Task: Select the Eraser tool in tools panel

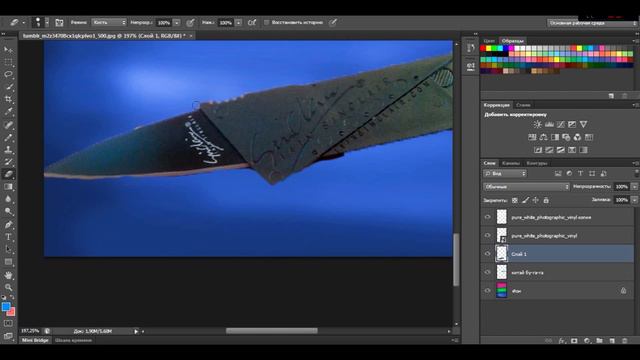Action: 8,174
